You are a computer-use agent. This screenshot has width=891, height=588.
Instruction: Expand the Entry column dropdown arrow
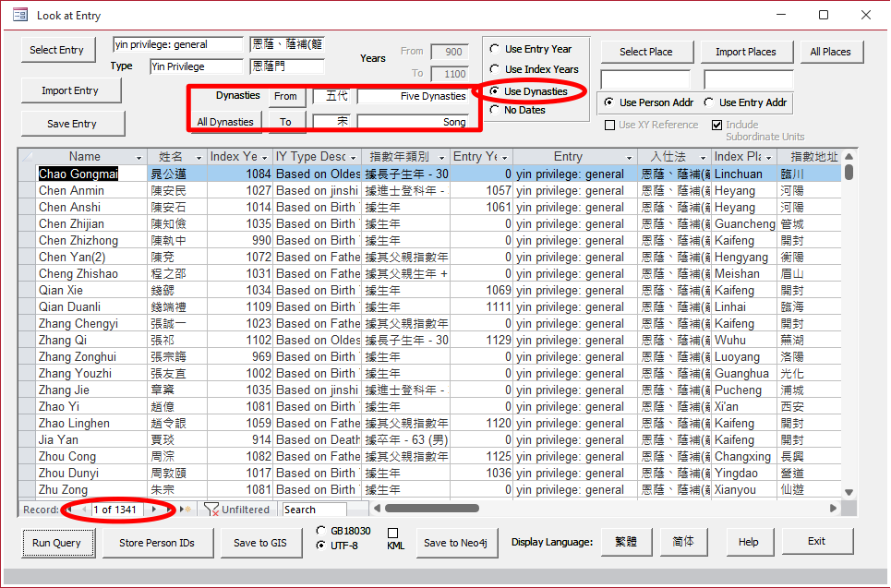coord(630,157)
